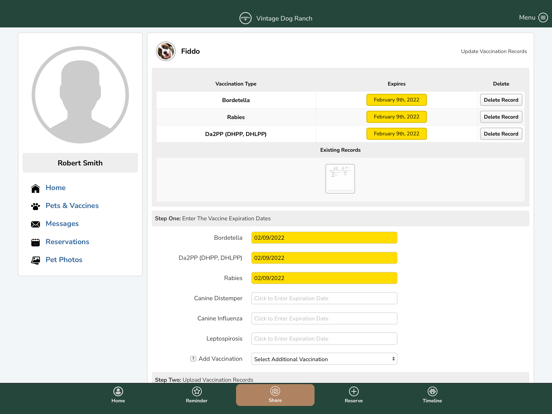
Task: Tap the Home icon in bottom bar
Action: point(118,391)
